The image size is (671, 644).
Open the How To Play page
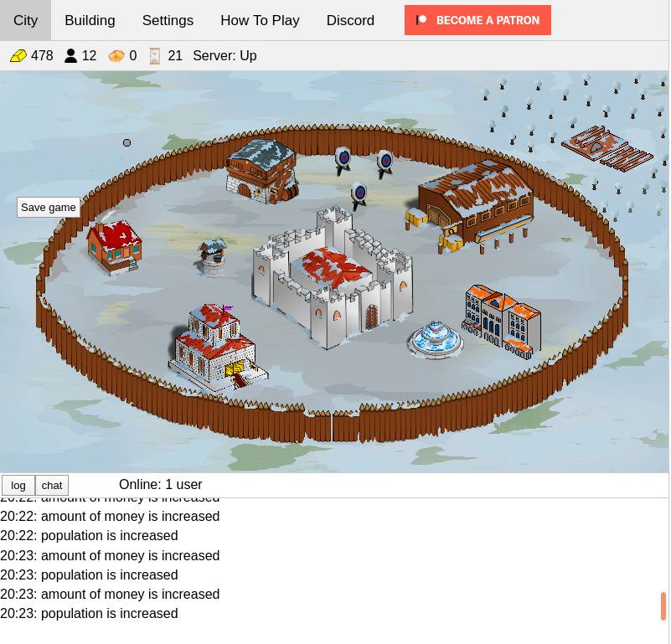click(x=260, y=20)
